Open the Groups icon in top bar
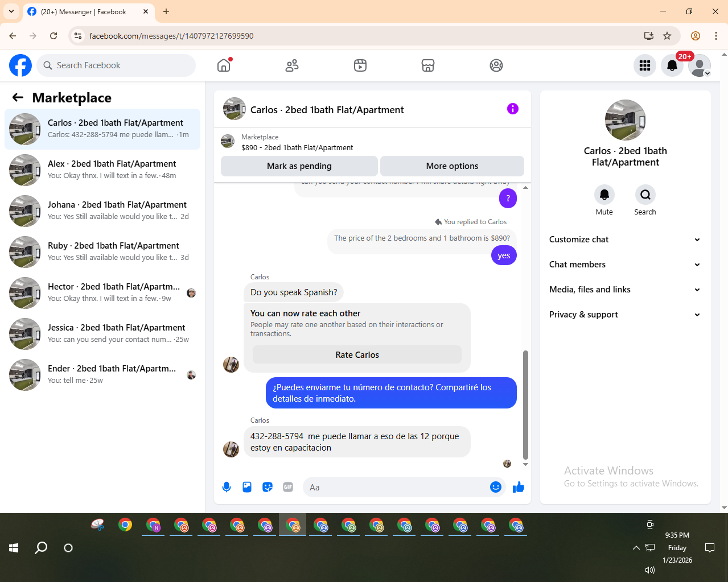The image size is (728, 582). pos(496,65)
